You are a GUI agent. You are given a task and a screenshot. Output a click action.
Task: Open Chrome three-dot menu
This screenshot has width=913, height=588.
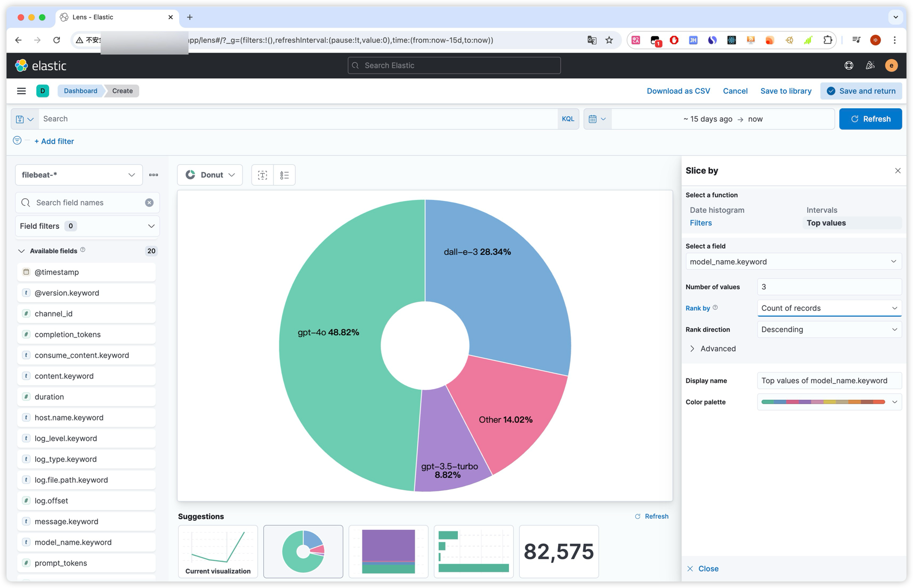[895, 40]
